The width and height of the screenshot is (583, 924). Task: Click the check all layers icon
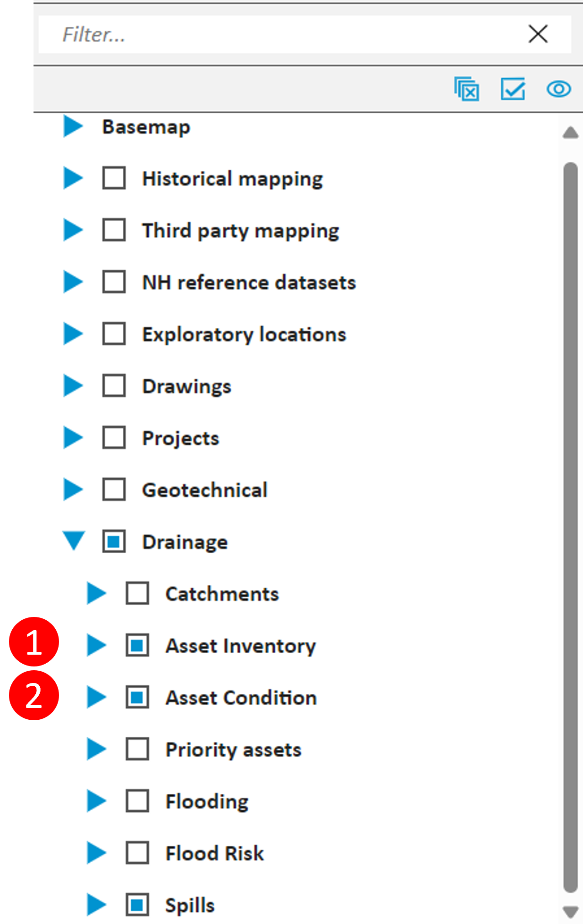[x=513, y=89]
